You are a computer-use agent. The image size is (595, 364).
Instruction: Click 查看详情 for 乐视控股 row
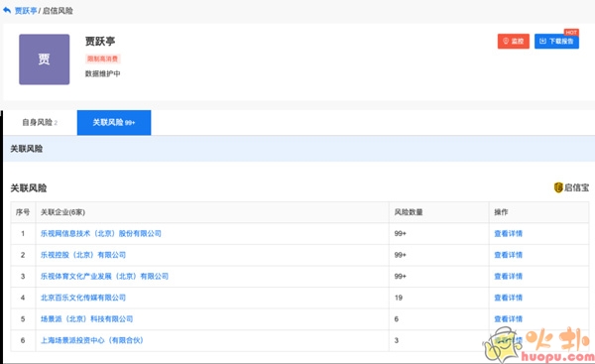point(508,255)
